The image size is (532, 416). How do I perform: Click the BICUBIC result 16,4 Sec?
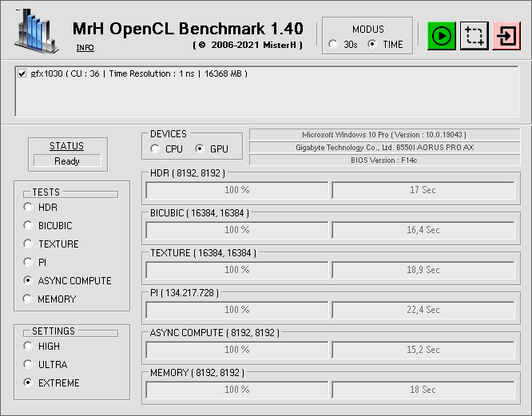[x=423, y=230]
